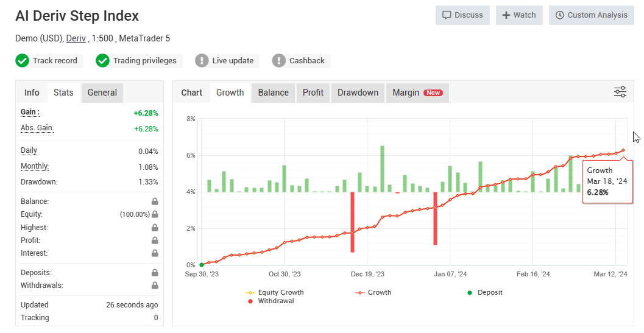Click the Balance lock icon
This screenshot has height=333, width=644.
coord(155,202)
